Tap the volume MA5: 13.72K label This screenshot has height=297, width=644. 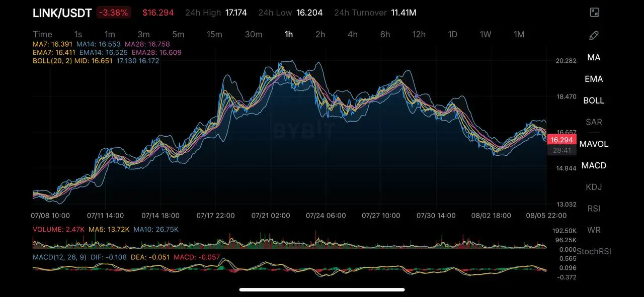[x=109, y=229]
